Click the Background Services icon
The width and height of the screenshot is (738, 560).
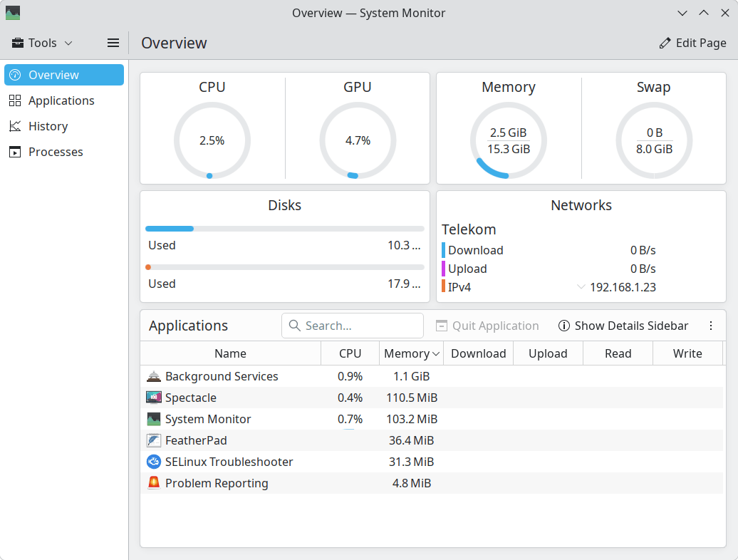pos(154,376)
